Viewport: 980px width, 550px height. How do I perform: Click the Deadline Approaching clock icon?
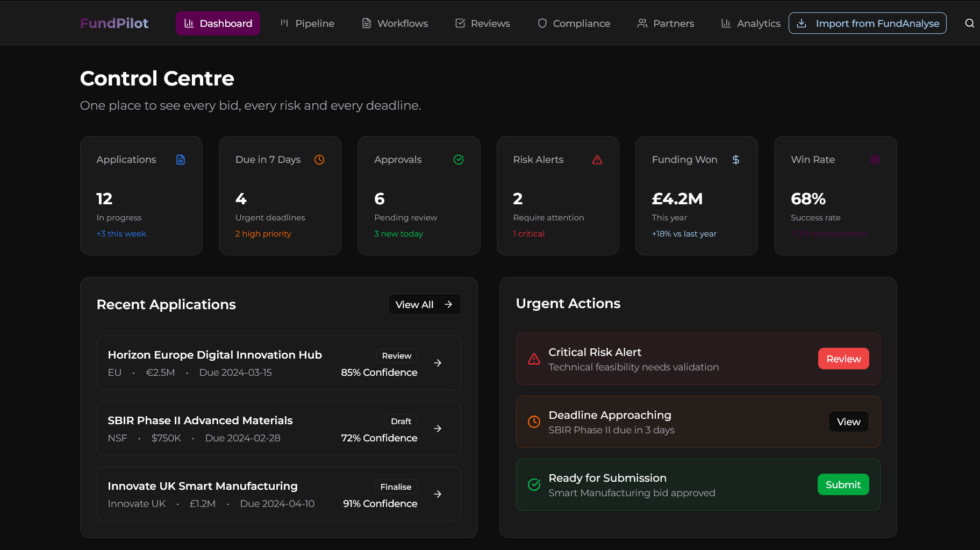(x=534, y=422)
